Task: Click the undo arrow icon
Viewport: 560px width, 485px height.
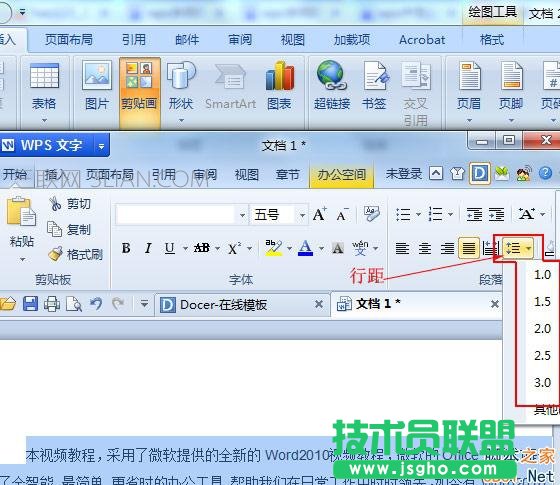Action: click(x=96, y=304)
